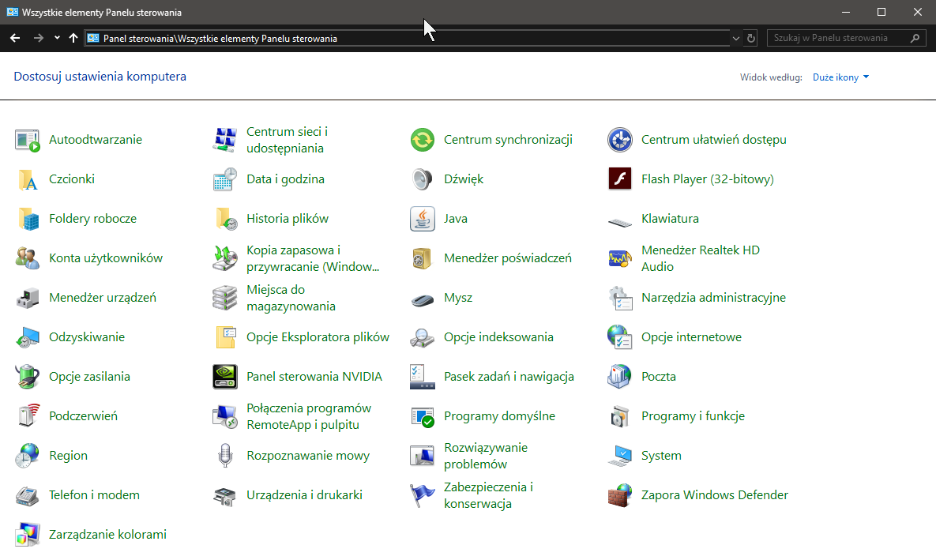Click the Opcje zasilania battery icon
This screenshot has height=560, width=936.
tap(28, 377)
